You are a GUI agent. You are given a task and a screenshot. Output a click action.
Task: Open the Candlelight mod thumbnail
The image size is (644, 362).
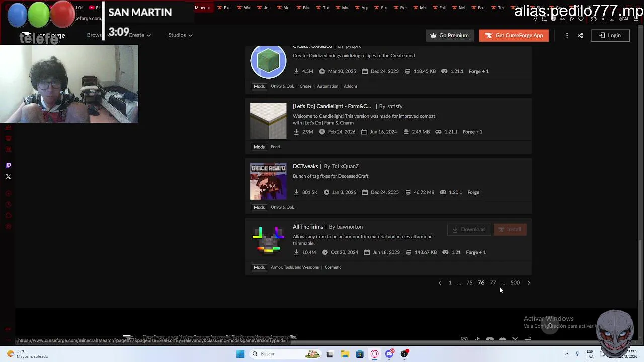point(268,121)
